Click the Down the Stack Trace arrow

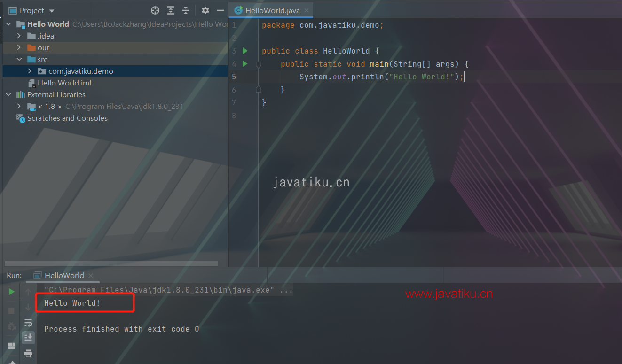click(28, 307)
